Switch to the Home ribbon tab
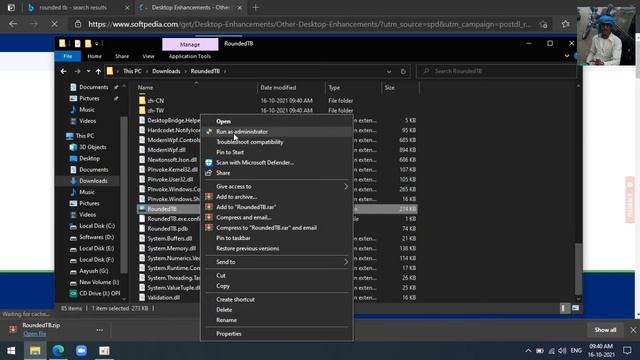Viewport: 640px width, 360px height. point(94,56)
